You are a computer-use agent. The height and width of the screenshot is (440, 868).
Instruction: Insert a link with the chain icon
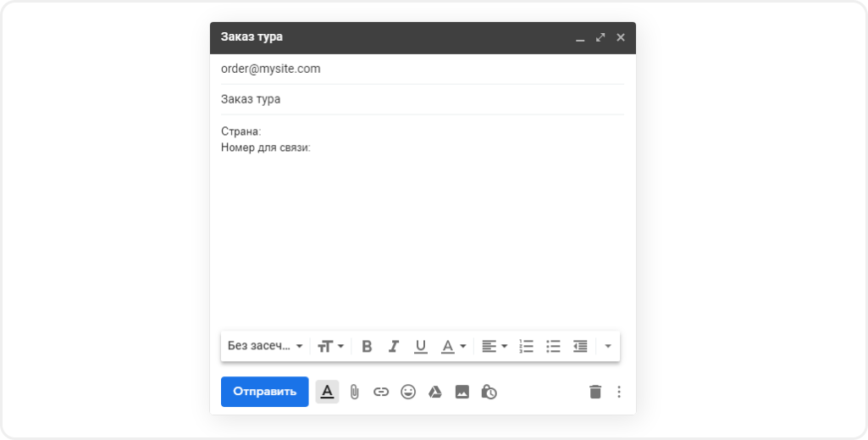click(x=381, y=392)
